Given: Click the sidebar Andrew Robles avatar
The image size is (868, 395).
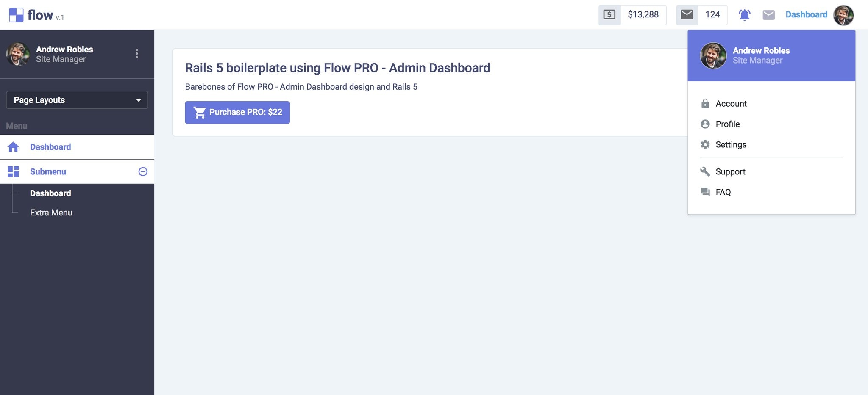Looking at the screenshot, I should click(x=18, y=54).
